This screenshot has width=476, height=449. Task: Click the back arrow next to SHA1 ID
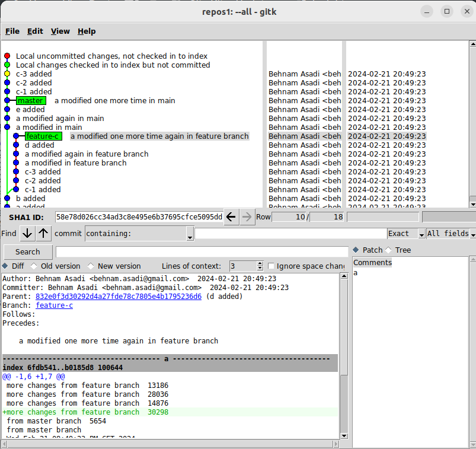[x=232, y=217]
